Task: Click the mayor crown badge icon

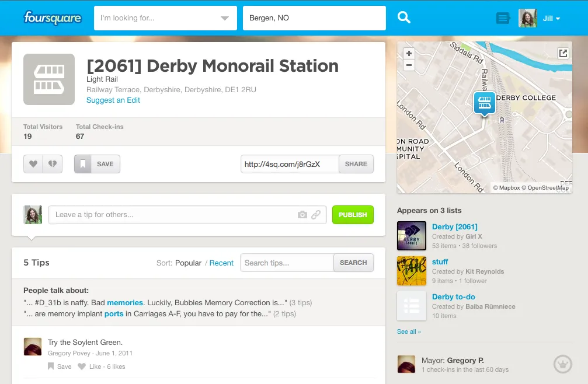Action: 562,364
